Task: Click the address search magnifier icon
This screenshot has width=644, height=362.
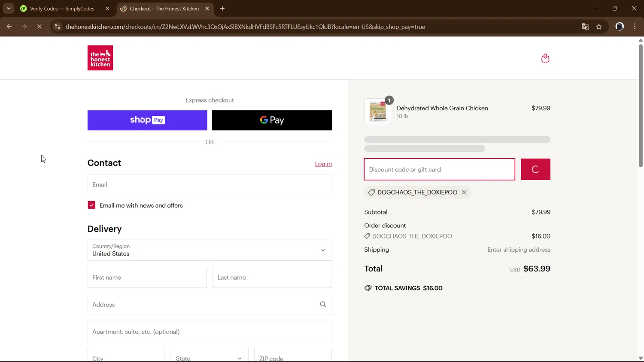Action: pyautogui.click(x=323, y=305)
